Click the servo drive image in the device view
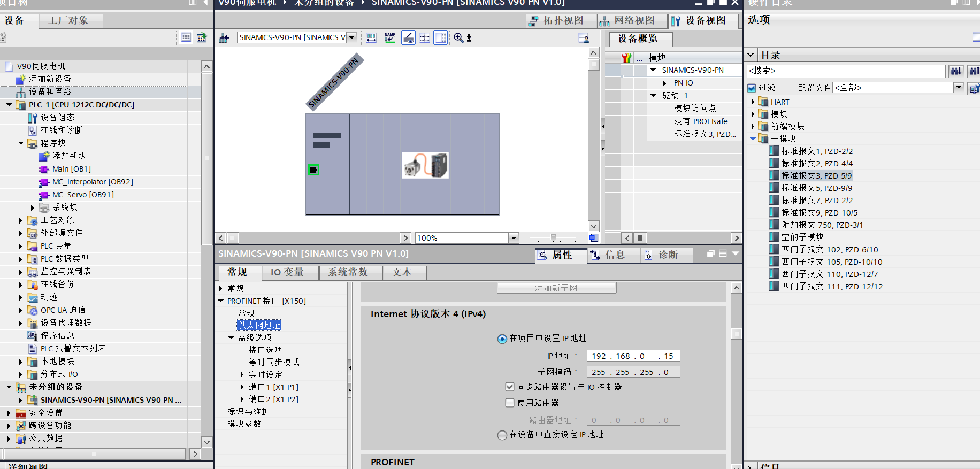Viewport: 980px width, 469px height. point(425,165)
